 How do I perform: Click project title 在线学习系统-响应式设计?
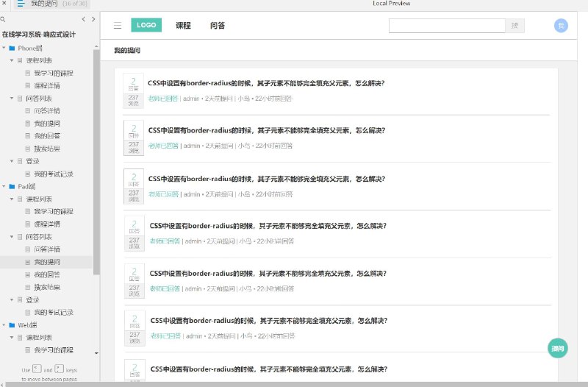tap(39, 34)
